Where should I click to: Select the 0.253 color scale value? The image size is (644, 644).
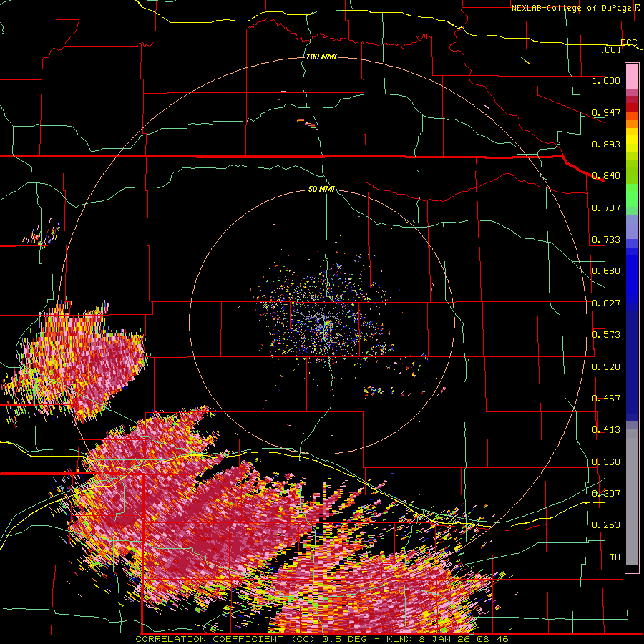click(x=606, y=525)
